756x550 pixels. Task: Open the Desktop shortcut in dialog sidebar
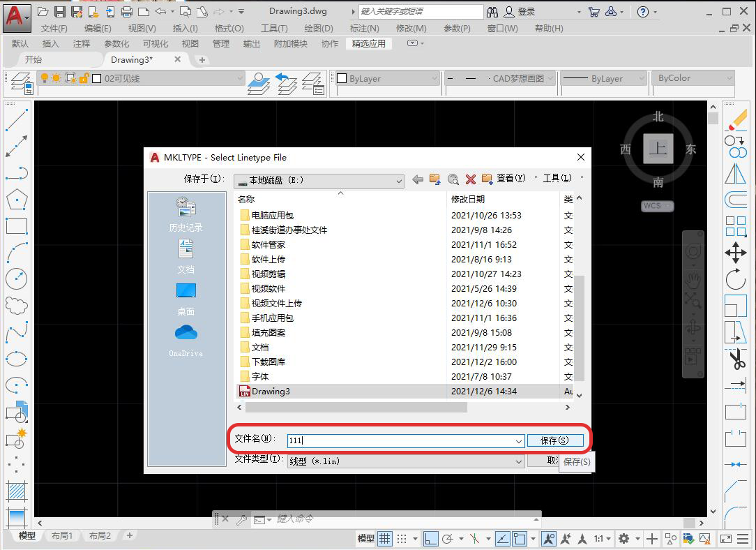coord(186,299)
